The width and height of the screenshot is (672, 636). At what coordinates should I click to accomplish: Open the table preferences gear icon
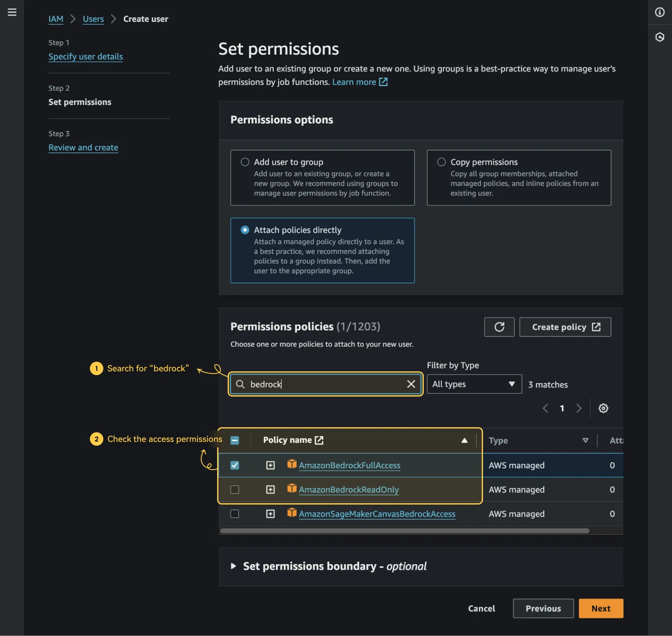point(603,408)
